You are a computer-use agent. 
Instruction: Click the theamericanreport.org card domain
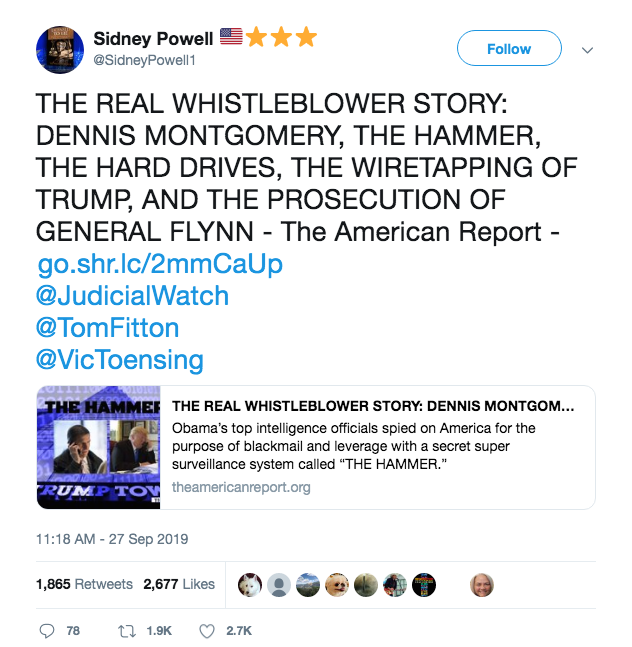[241, 487]
